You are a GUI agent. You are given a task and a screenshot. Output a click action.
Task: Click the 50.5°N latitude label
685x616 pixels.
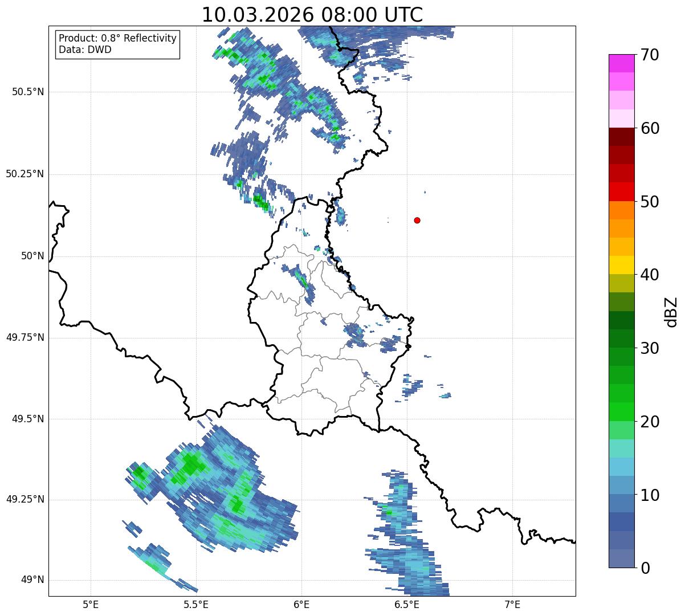tap(28, 92)
